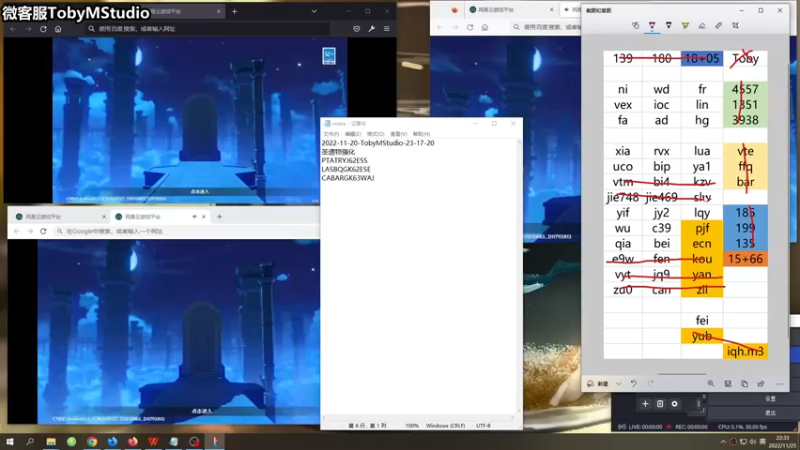Select the yellow highlighter tool

click(685, 25)
